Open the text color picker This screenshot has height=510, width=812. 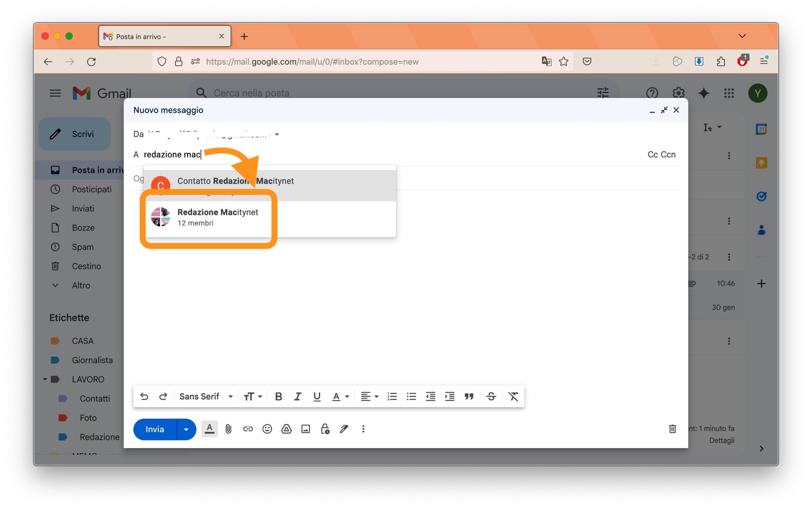tap(340, 397)
